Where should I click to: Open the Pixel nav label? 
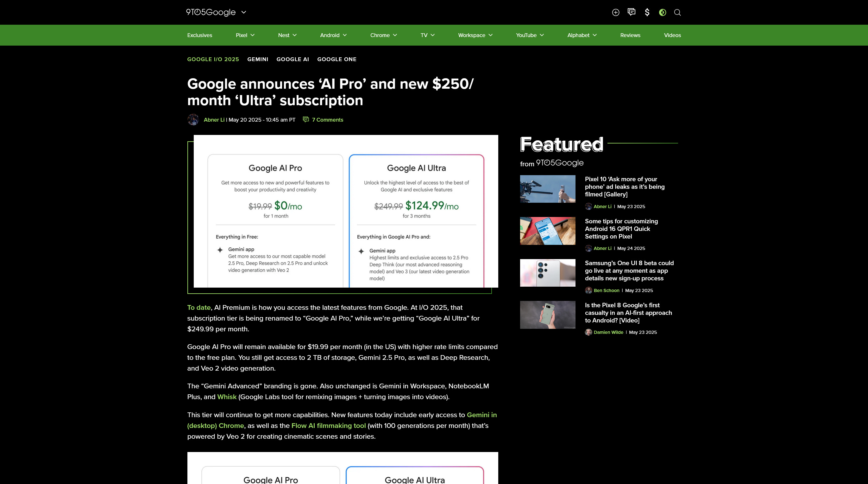(241, 35)
